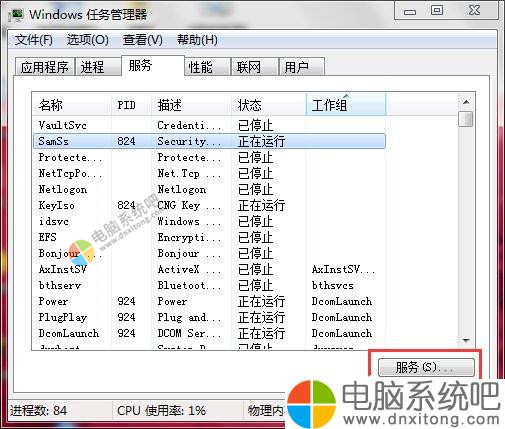The image size is (505, 429).
Task: Sort services by PID column header
Action: (x=131, y=105)
